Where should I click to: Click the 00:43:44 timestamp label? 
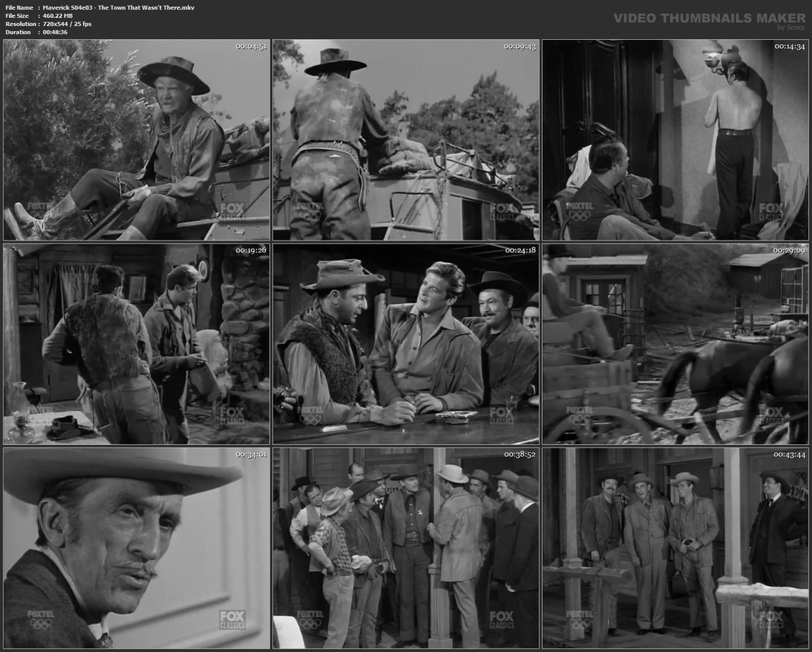(789, 454)
